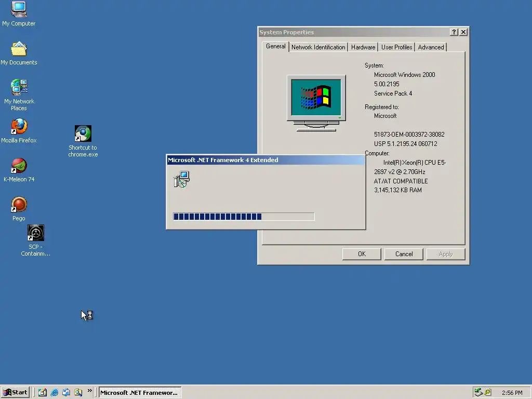532x399 pixels.
Task: Click the 2:56 PM taskbar clock
Action: 512,393
